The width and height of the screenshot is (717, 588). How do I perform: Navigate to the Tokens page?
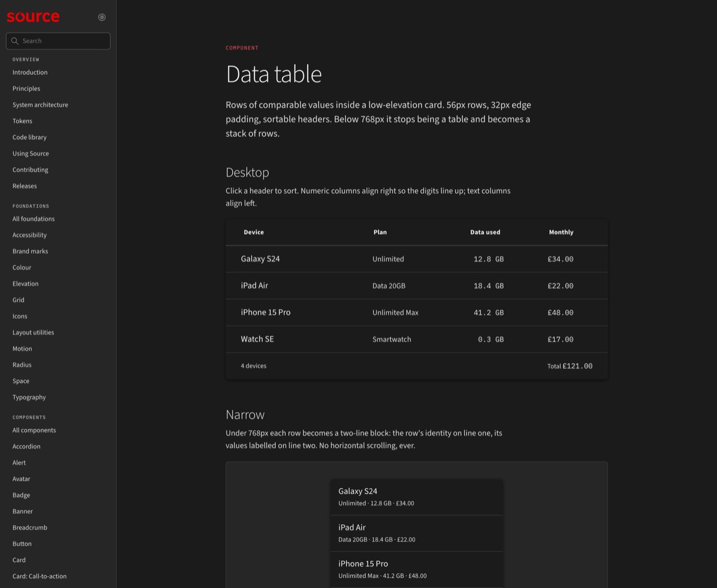pyautogui.click(x=22, y=121)
